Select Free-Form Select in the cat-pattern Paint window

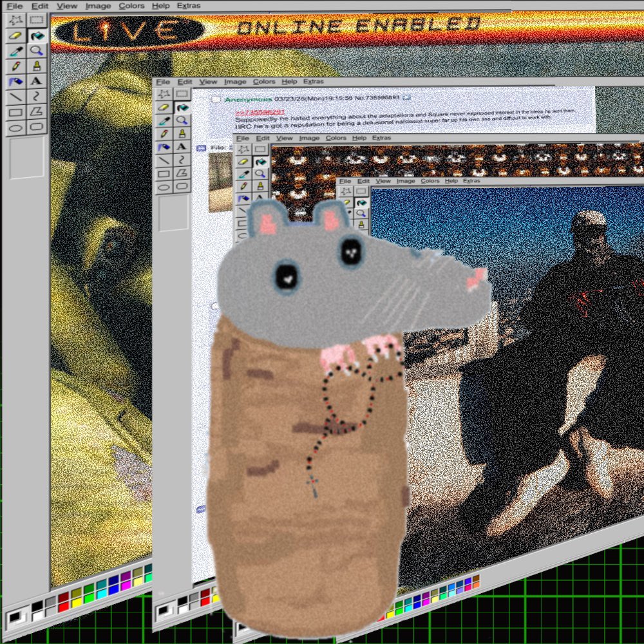[x=244, y=149]
